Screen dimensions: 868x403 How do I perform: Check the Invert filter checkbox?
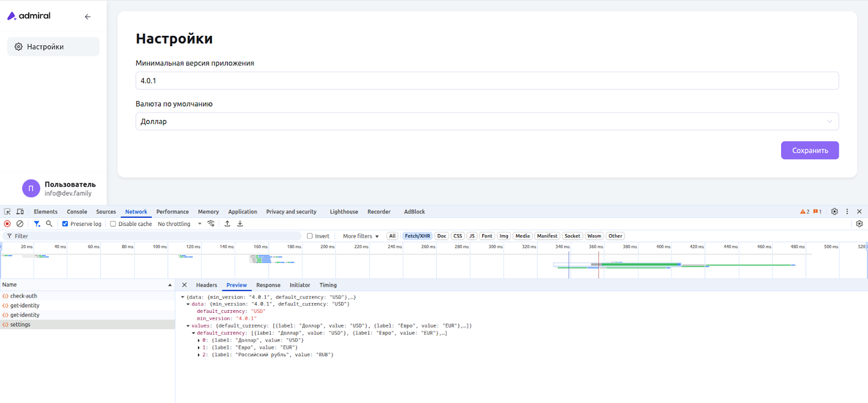(x=310, y=236)
